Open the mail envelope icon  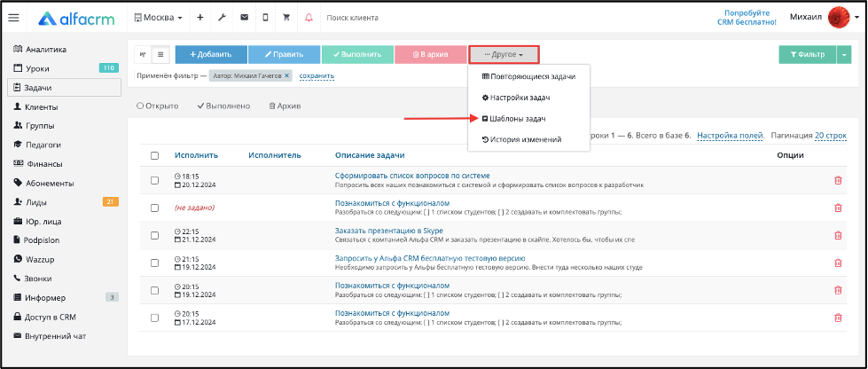click(244, 18)
